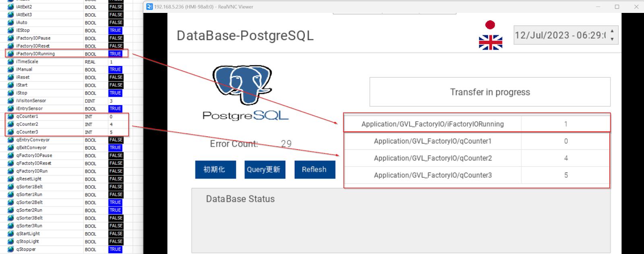Select the Japan flag language icon
This screenshot has width=644, height=254.
[490, 25]
